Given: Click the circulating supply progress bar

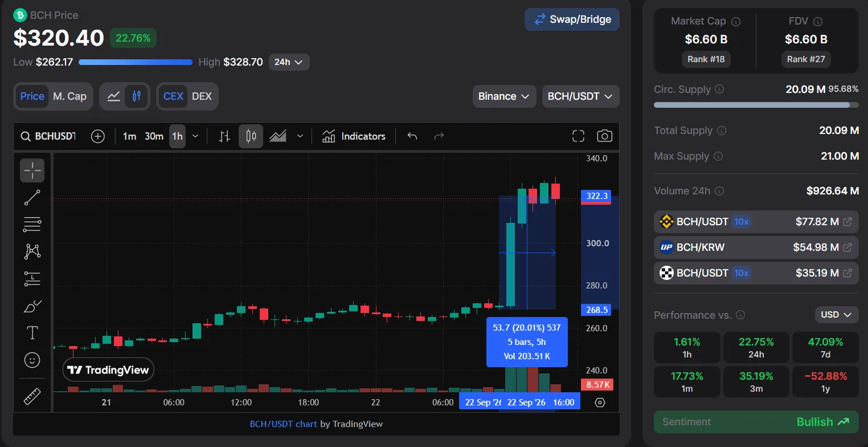Looking at the screenshot, I should (x=756, y=105).
